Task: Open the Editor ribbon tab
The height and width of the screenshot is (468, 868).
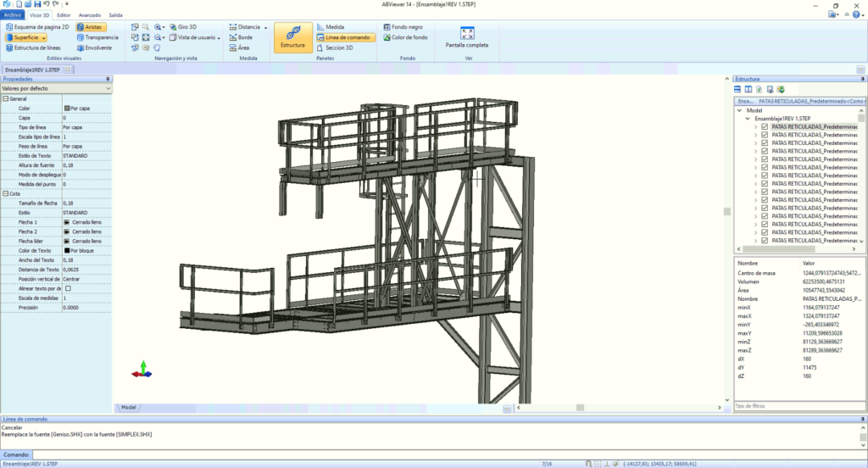Action: tap(64, 15)
